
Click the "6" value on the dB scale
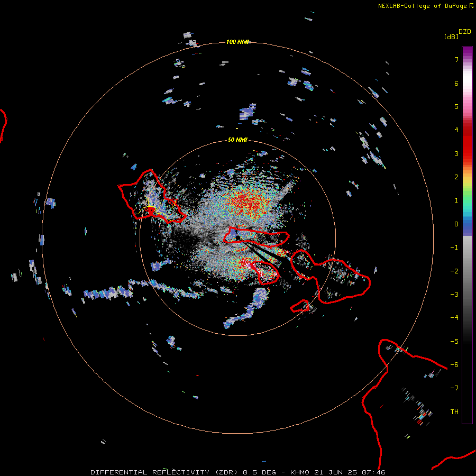[456, 83]
